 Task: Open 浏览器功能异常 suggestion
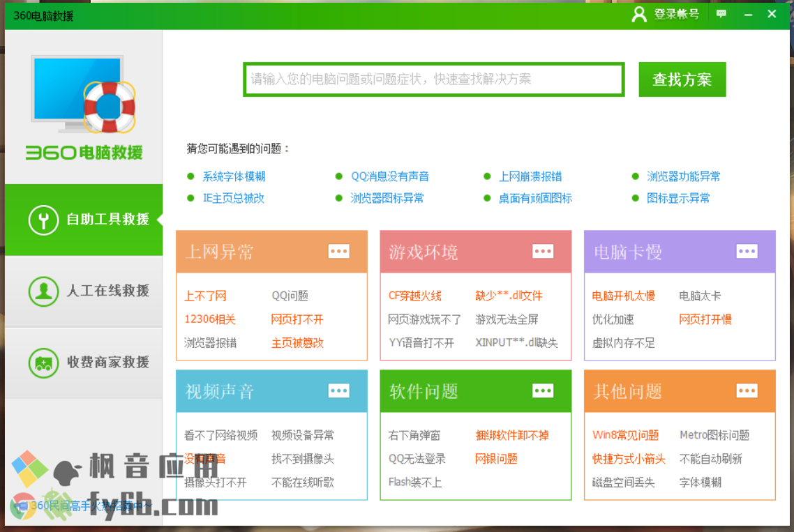684,176
